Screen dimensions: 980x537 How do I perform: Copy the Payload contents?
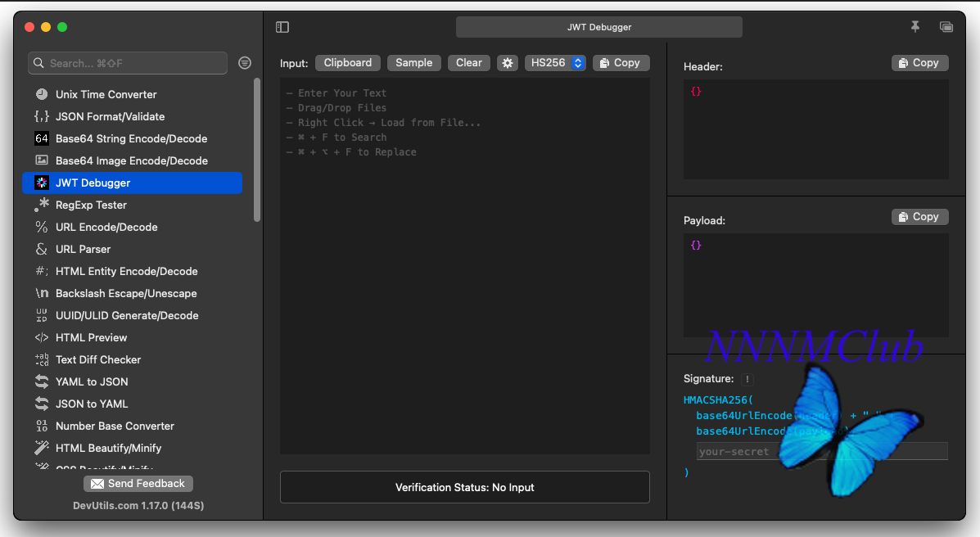click(x=919, y=217)
